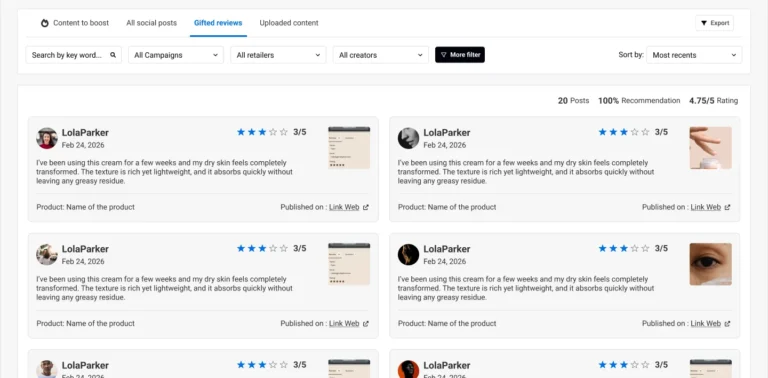Viewport: 768px width, 378px height.
Task: Click external-link icon in the hand-and-jar card
Action: [727, 207]
